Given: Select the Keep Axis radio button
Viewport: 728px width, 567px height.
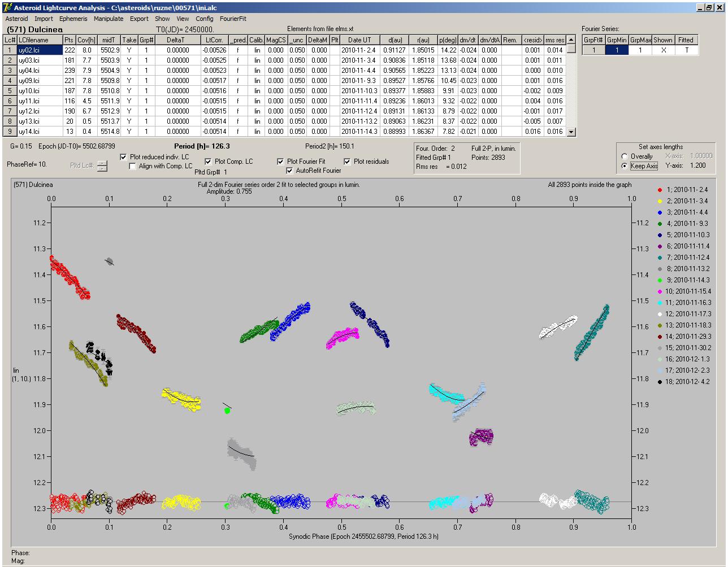Looking at the screenshot, I should (x=625, y=166).
